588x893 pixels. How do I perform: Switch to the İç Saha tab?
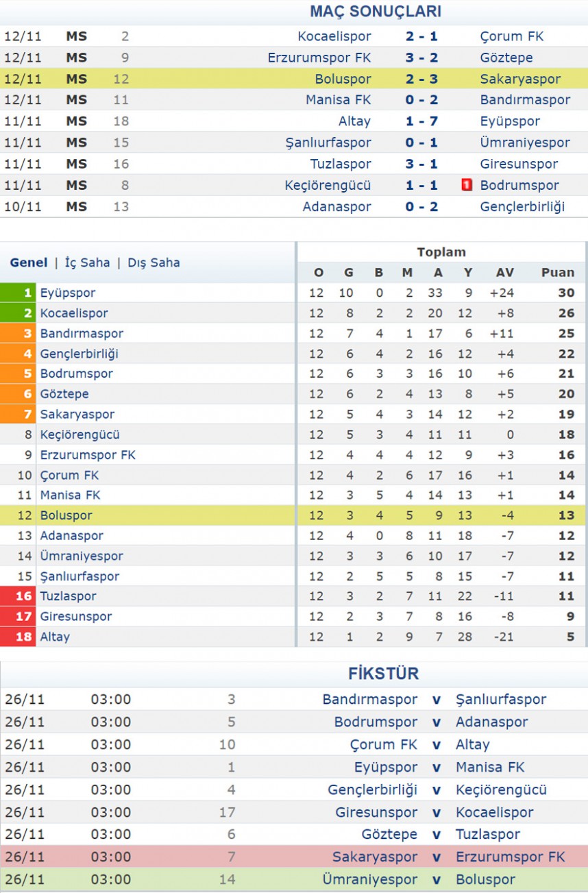pyautogui.click(x=87, y=262)
